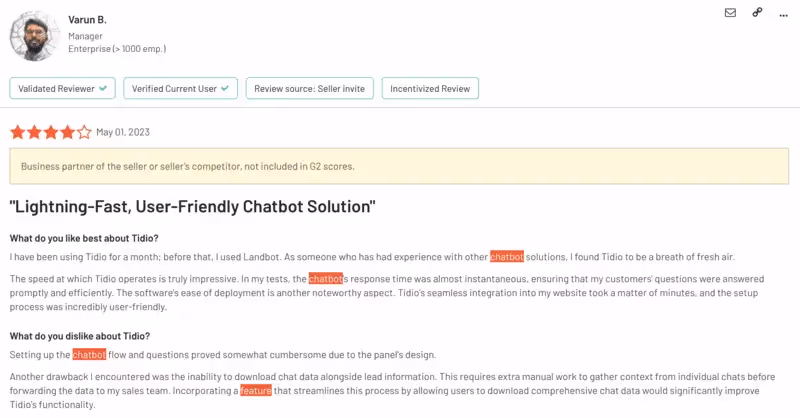Click the review date May 01, 2023
The image size is (800, 418).
click(123, 132)
